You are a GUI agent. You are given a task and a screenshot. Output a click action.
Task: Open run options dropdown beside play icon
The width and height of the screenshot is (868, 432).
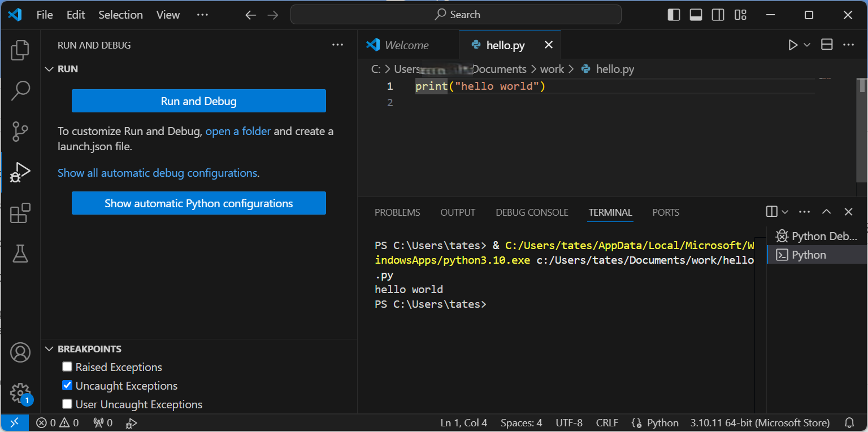[807, 45]
